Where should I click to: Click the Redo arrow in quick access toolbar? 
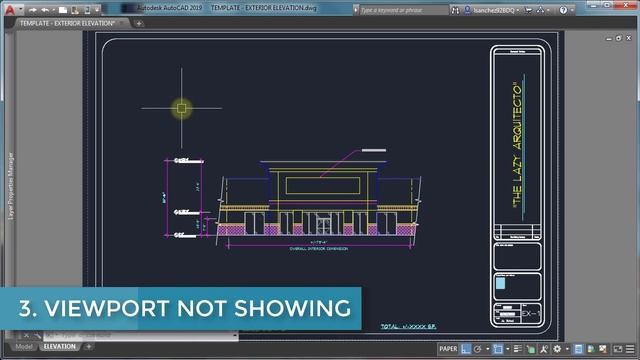coord(33,10)
